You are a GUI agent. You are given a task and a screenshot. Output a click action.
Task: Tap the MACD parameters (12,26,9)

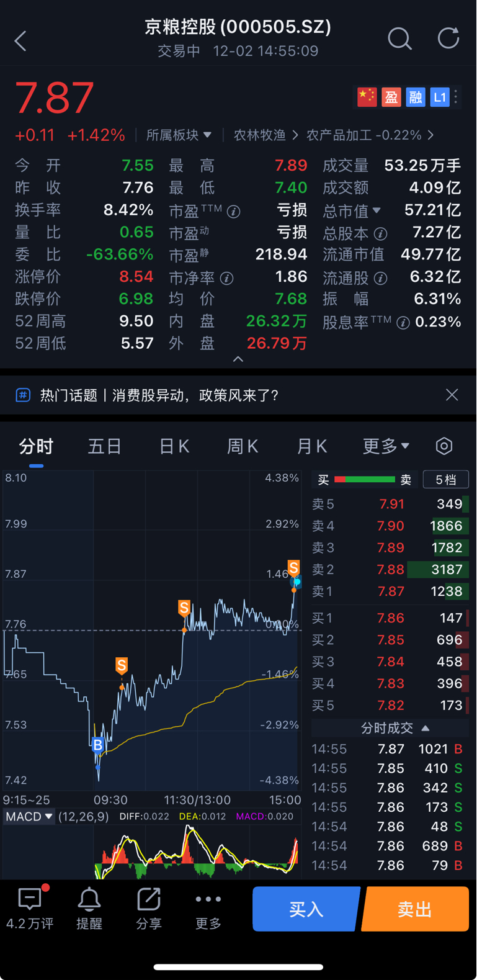83,816
